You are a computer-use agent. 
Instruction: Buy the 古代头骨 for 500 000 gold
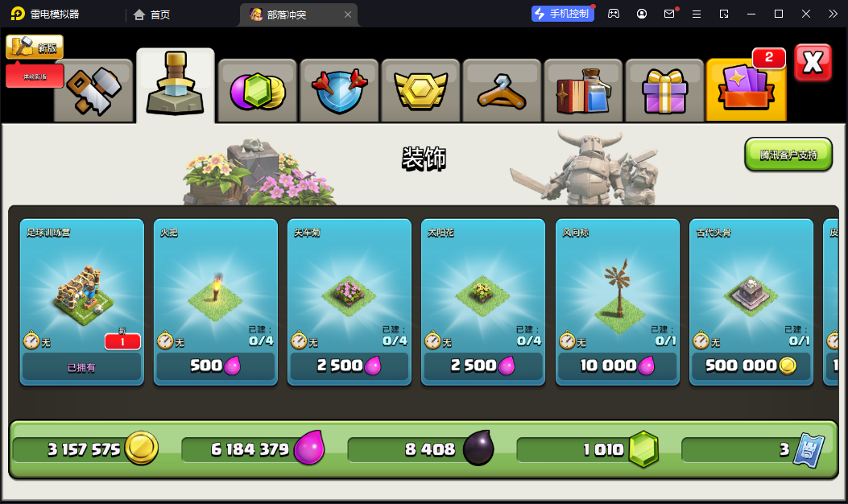pyautogui.click(x=751, y=366)
